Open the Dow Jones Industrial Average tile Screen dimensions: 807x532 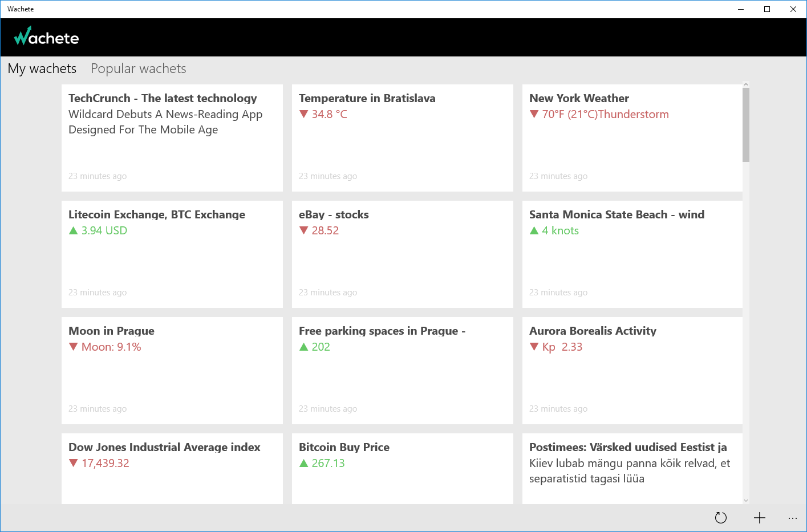(172, 469)
